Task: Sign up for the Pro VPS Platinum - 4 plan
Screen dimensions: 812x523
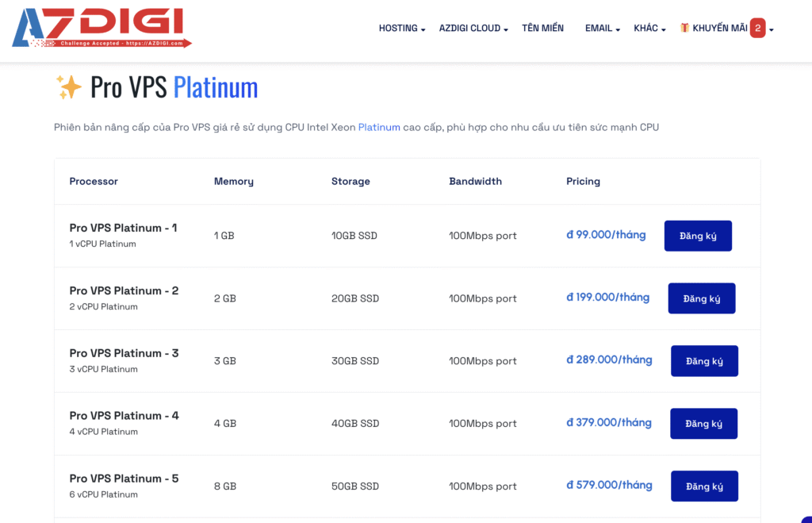Action: pos(703,424)
